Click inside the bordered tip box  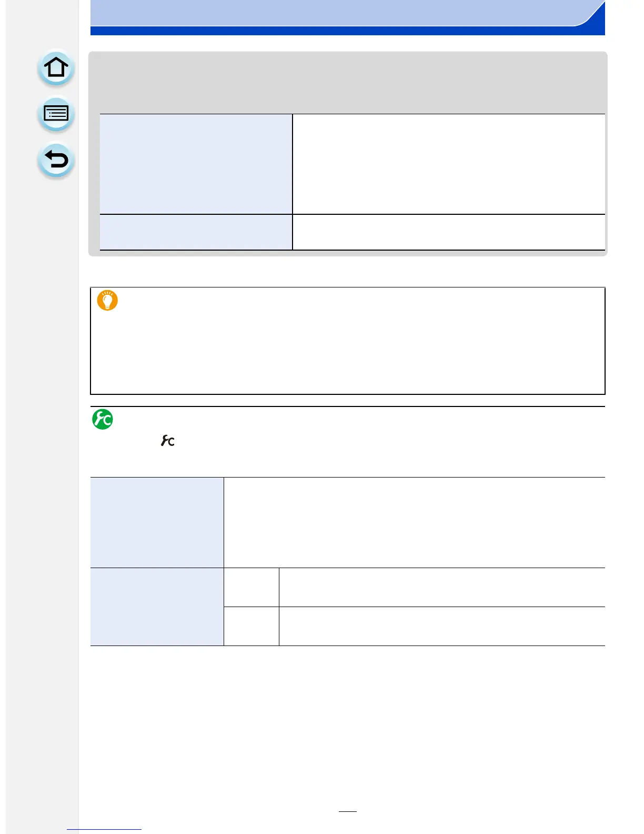[347, 341]
